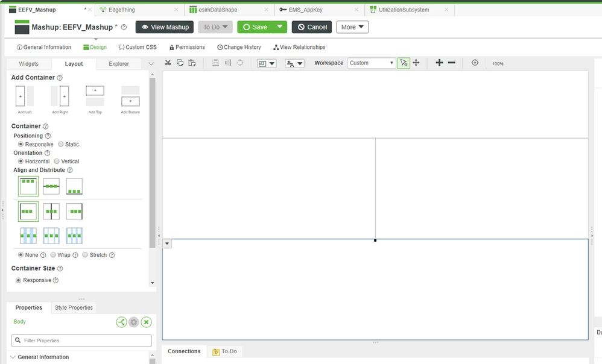This screenshot has height=364, width=602.
Task: Expand the panel tabs overflow chevron
Action: click(151, 64)
